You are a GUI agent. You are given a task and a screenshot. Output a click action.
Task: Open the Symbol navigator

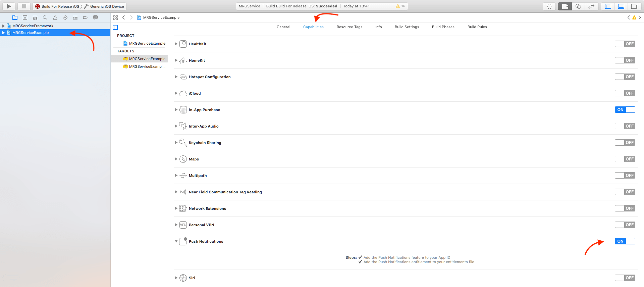pyautogui.click(x=35, y=17)
